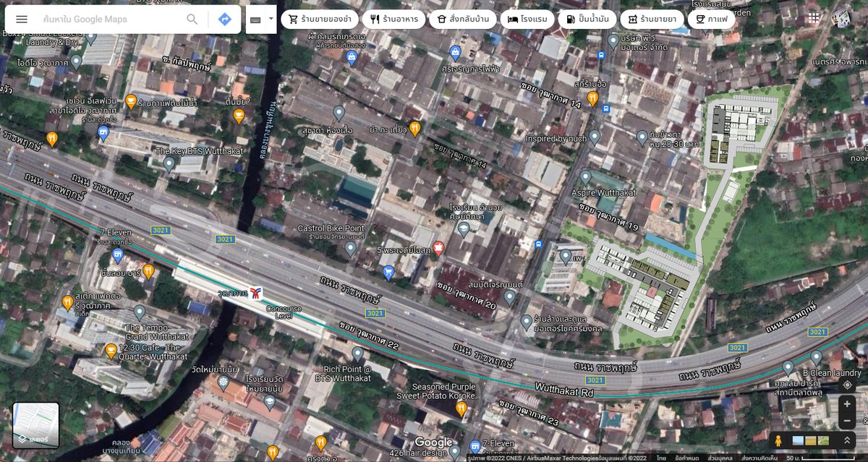Click the วัดใหม่ยายนุ้ย temple pin
Image resolution: width=868 pixels, height=462 pixels.
[x=224, y=382]
